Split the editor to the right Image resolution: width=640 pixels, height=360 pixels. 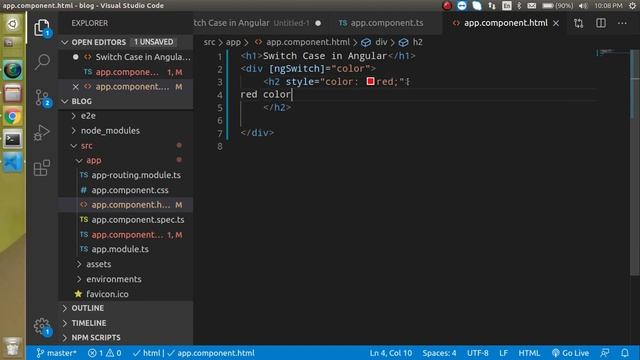601,23
